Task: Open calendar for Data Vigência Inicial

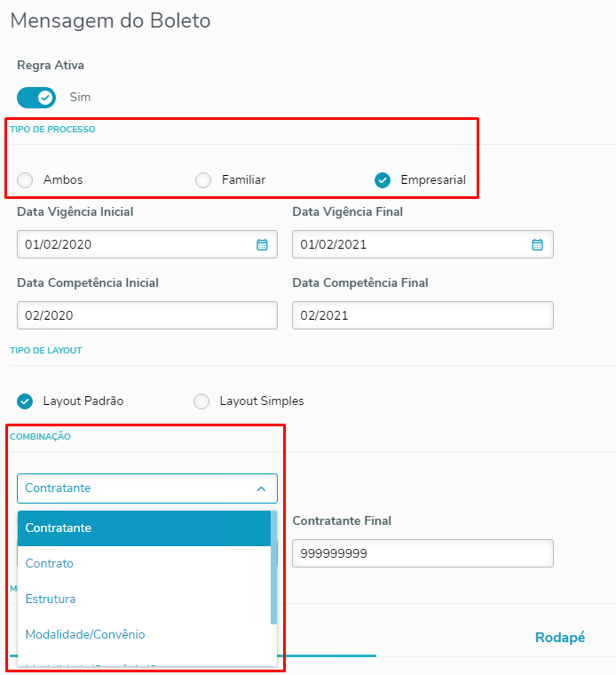Action: (x=262, y=244)
